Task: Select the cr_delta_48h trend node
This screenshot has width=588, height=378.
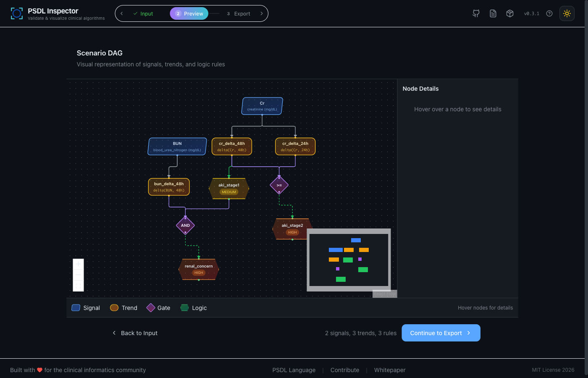Action: pyautogui.click(x=232, y=147)
